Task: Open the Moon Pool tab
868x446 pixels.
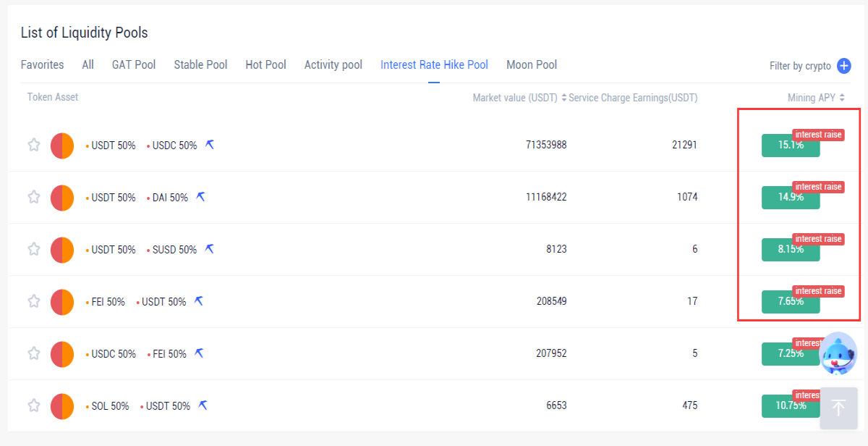Action: [x=532, y=64]
